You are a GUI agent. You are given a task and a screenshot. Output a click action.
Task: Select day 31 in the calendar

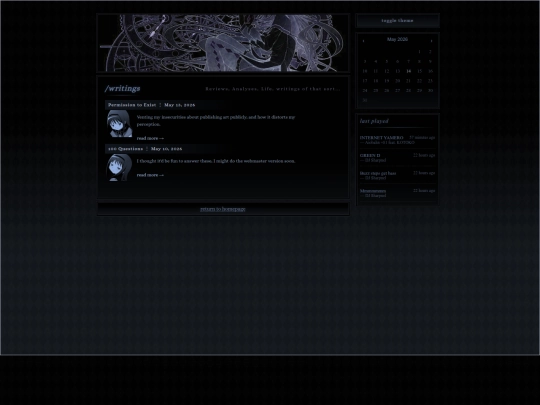[365, 100]
